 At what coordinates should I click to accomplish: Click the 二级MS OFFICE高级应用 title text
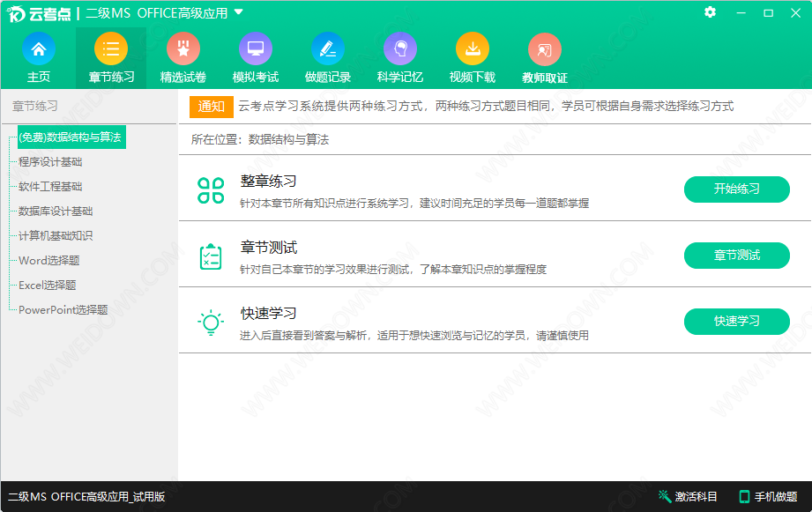click(x=156, y=13)
